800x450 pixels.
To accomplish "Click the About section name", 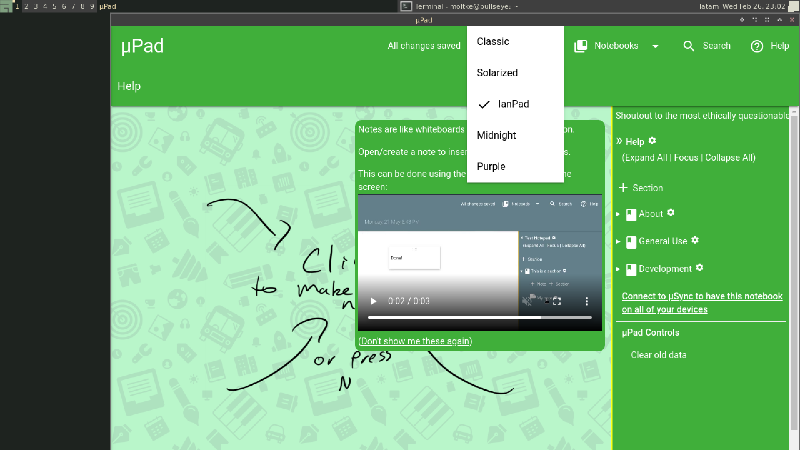I will click(x=651, y=214).
